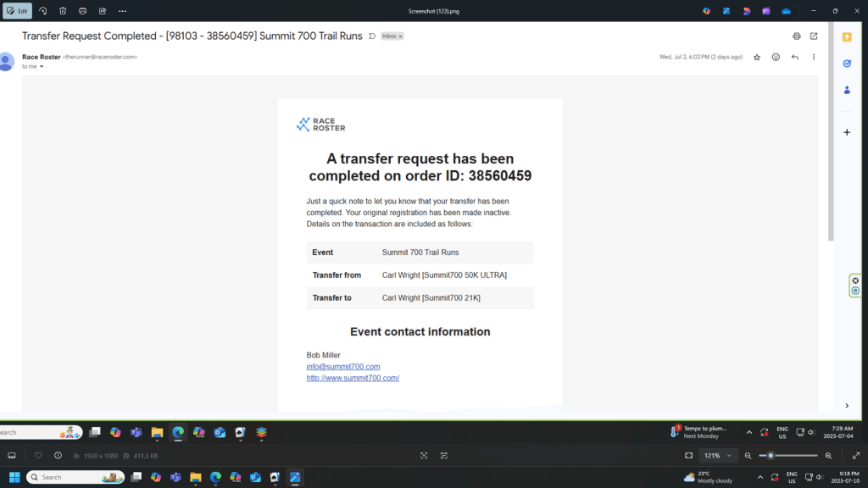Open the See more three-dots menu

pos(123,11)
